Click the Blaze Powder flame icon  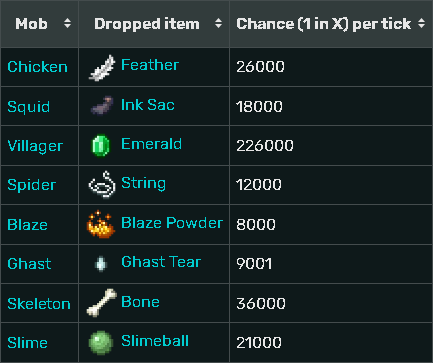(101, 224)
